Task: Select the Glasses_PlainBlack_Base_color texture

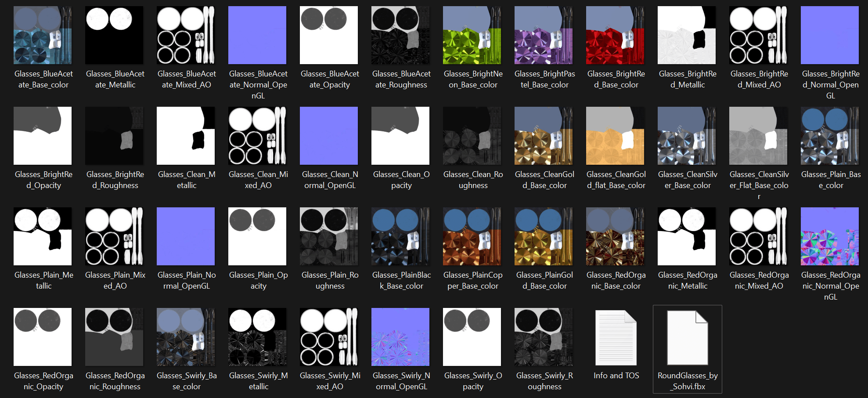Action: click(400, 236)
